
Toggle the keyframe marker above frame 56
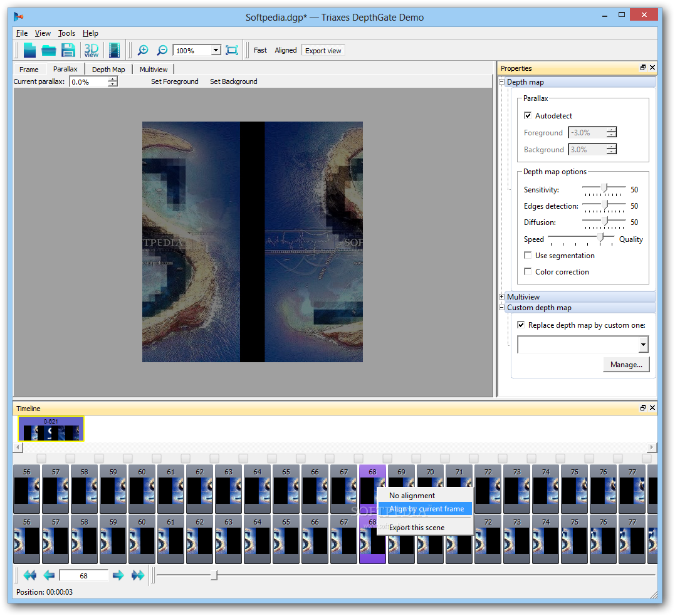pos(41,458)
